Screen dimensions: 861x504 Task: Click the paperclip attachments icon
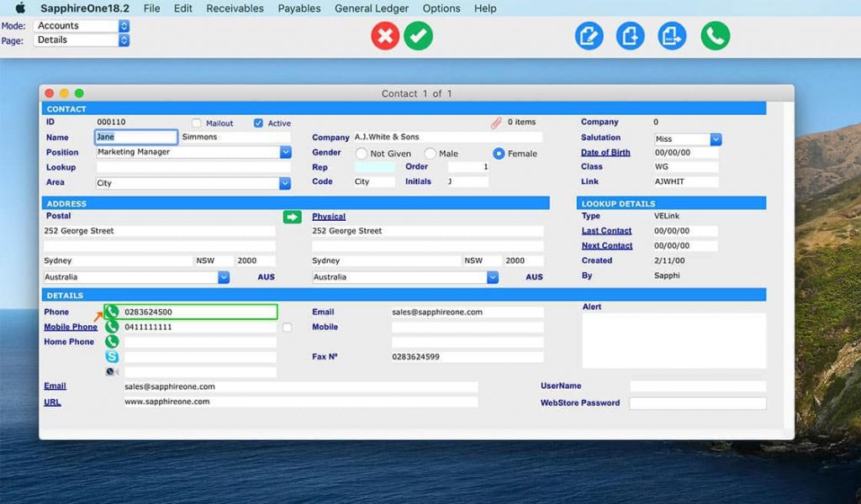[496, 123]
